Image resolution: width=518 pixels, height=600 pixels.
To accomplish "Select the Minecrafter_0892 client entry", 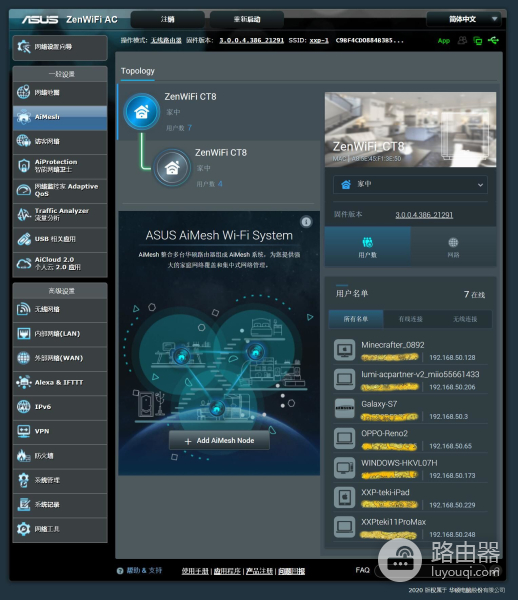I will (x=410, y=350).
